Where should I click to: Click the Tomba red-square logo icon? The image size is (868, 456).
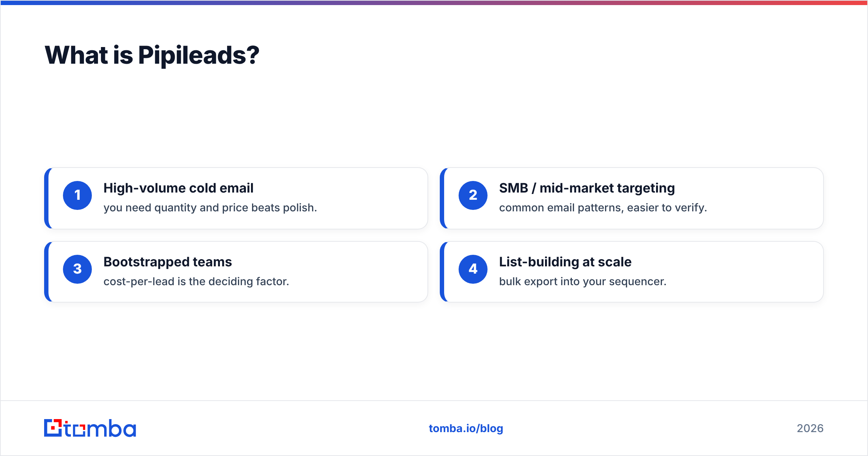(53, 428)
